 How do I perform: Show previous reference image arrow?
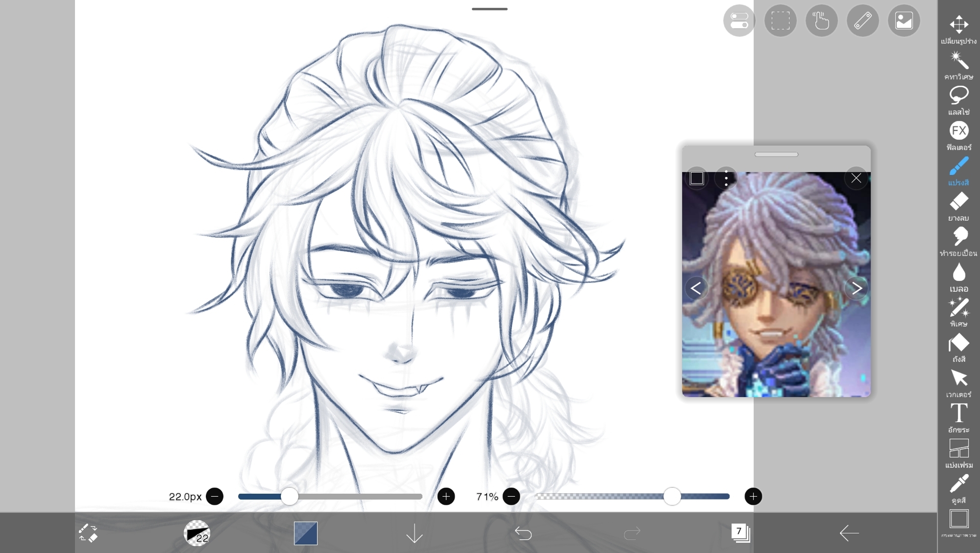coord(696,288)
